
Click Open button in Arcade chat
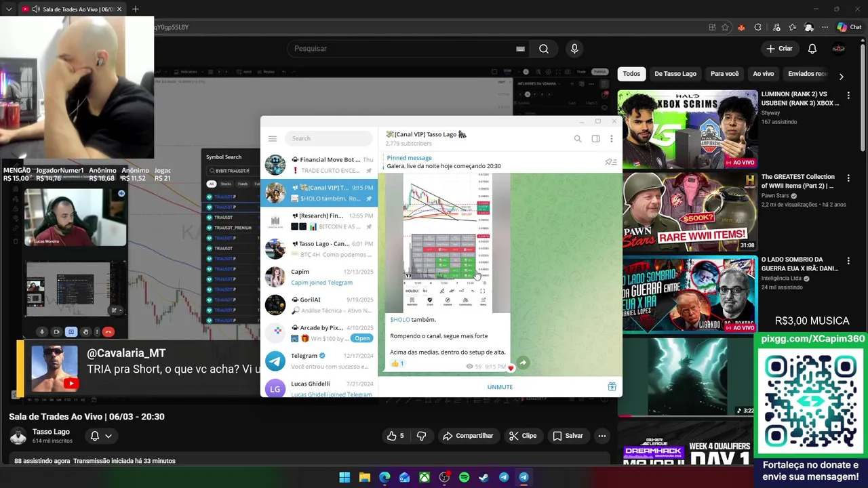tap(361, 338)
